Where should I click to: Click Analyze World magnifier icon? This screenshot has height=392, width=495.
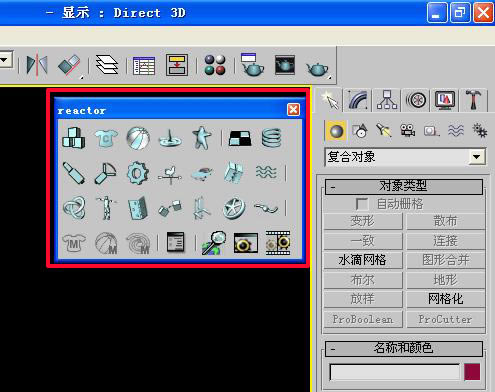[x=213, y=243]
